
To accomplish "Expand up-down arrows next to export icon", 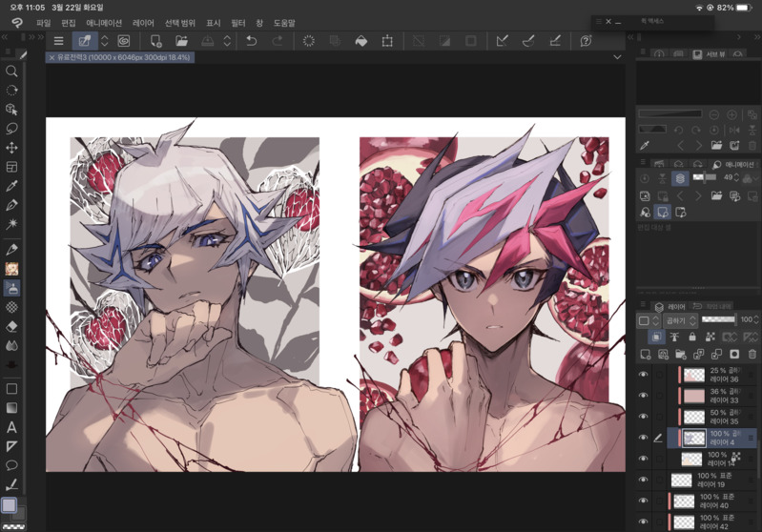I will coord(227,41).
